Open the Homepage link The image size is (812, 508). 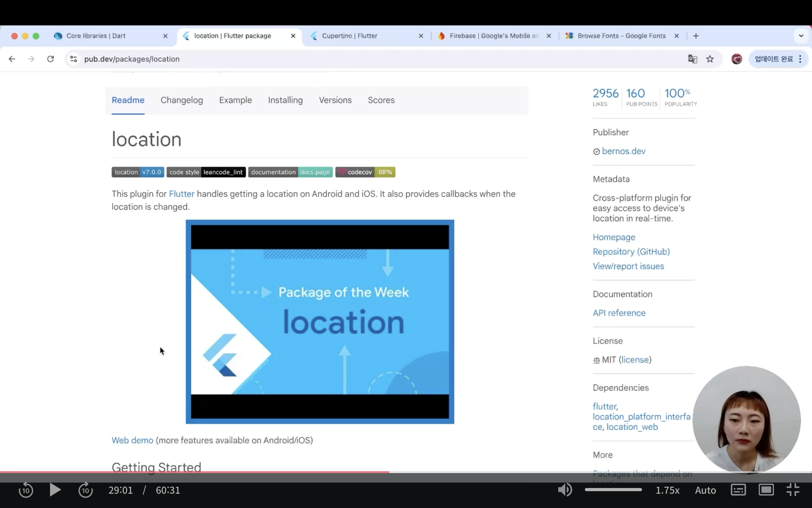click(614, 237)
